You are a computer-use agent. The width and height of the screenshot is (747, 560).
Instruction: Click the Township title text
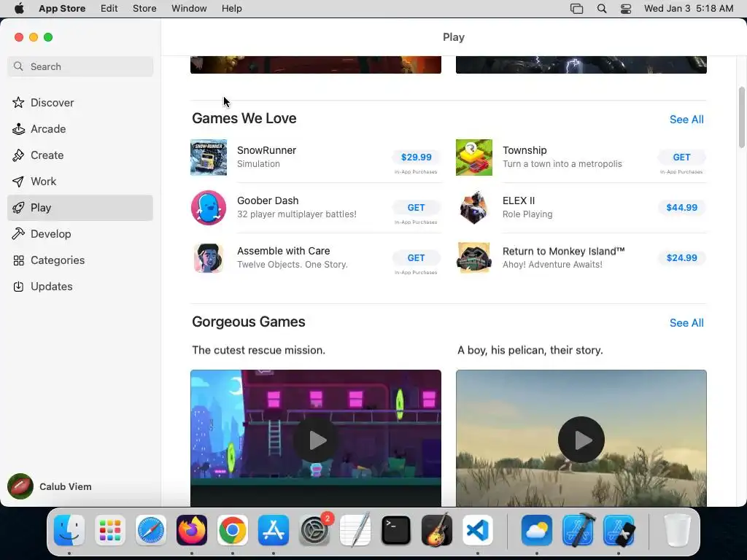pos(525,150)
